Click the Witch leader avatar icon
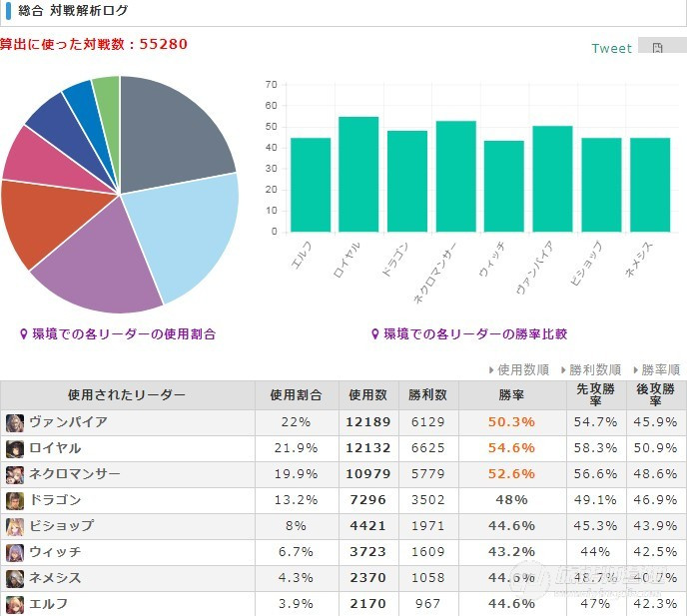687x616 pixels. pos(14,552)
